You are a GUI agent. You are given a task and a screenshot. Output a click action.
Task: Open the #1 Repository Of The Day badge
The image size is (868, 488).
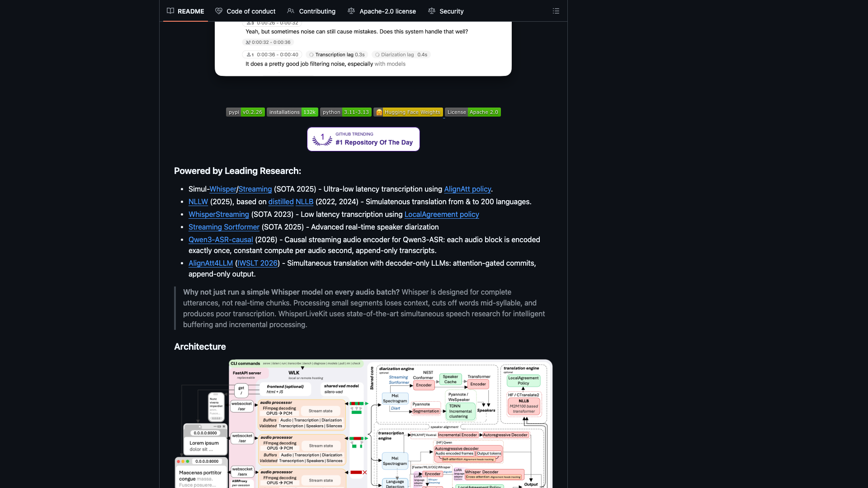pos(363,139)
